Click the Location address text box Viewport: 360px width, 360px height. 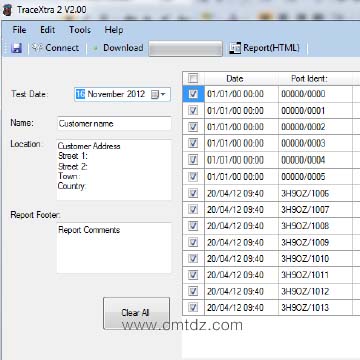coord(114,170)
